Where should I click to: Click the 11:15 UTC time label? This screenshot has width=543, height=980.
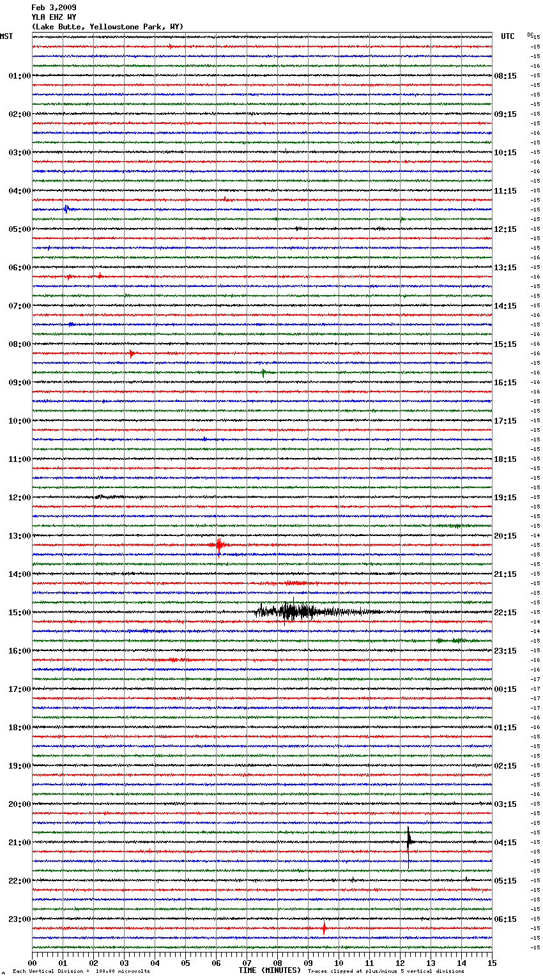pyautogui.click(x=505, y=191)
